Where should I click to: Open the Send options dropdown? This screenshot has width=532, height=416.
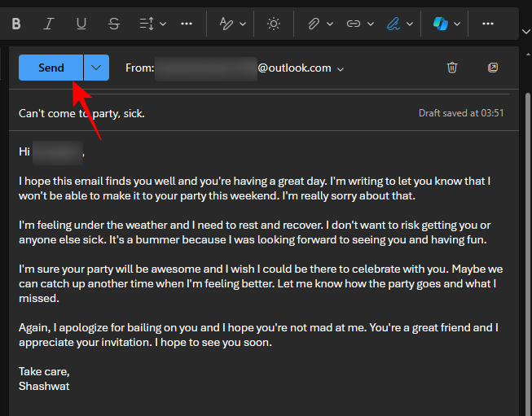[96, 68]
